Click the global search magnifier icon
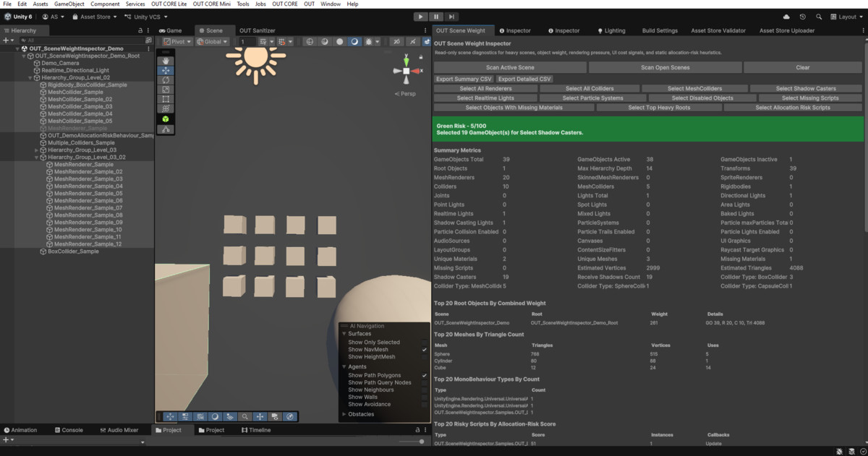 pos(819,17)
